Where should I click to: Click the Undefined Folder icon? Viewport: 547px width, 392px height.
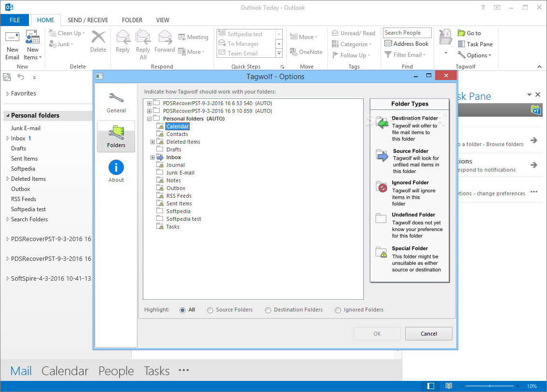(381, 218)
